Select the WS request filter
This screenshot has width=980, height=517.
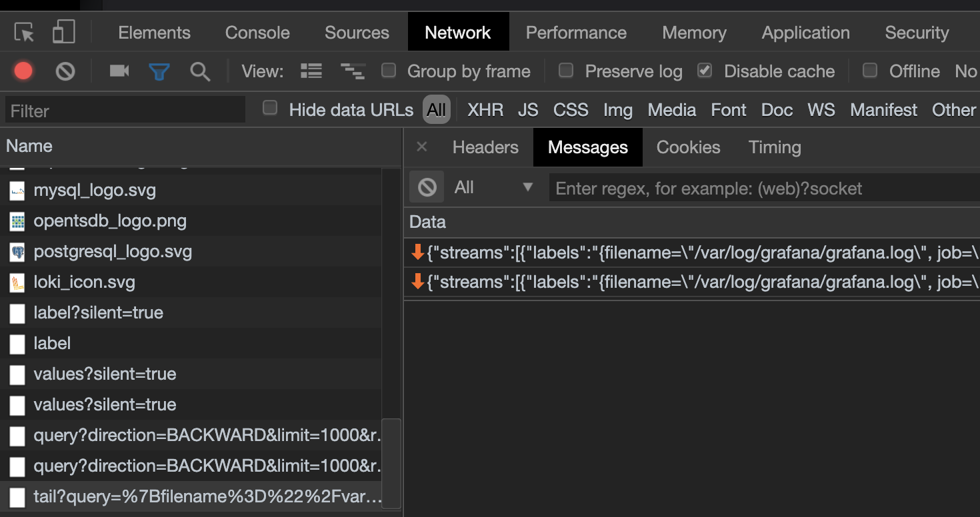click(x=821, y=109)
